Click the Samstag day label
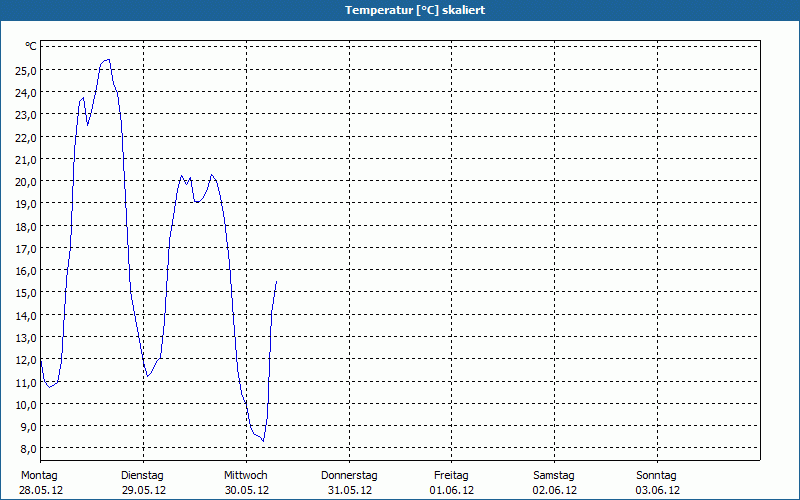 (554, 476)
